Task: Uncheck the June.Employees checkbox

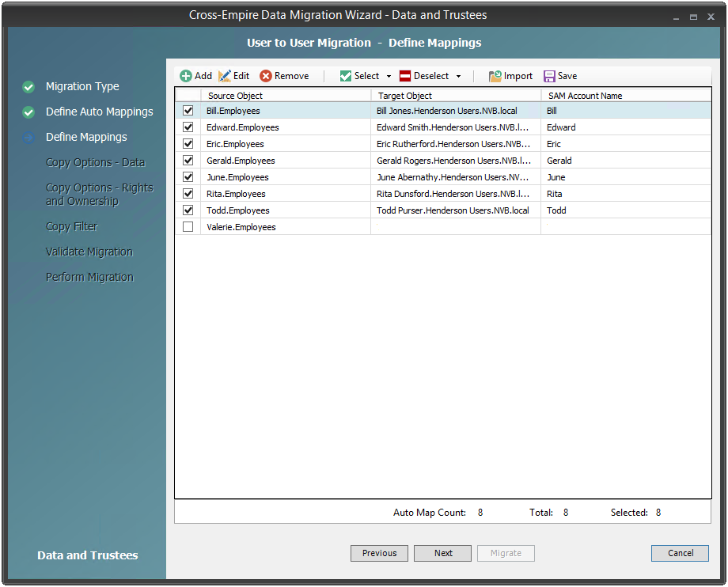Action: tap(188, 176)
